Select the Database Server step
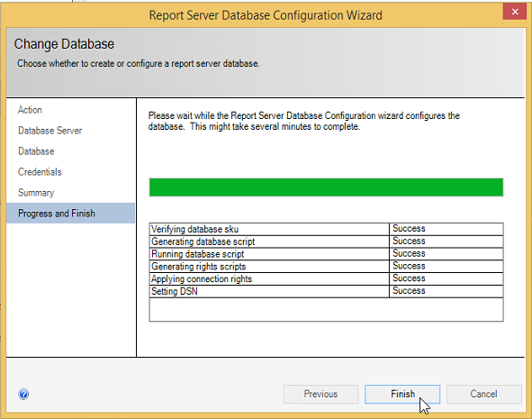 coord(50,131)
